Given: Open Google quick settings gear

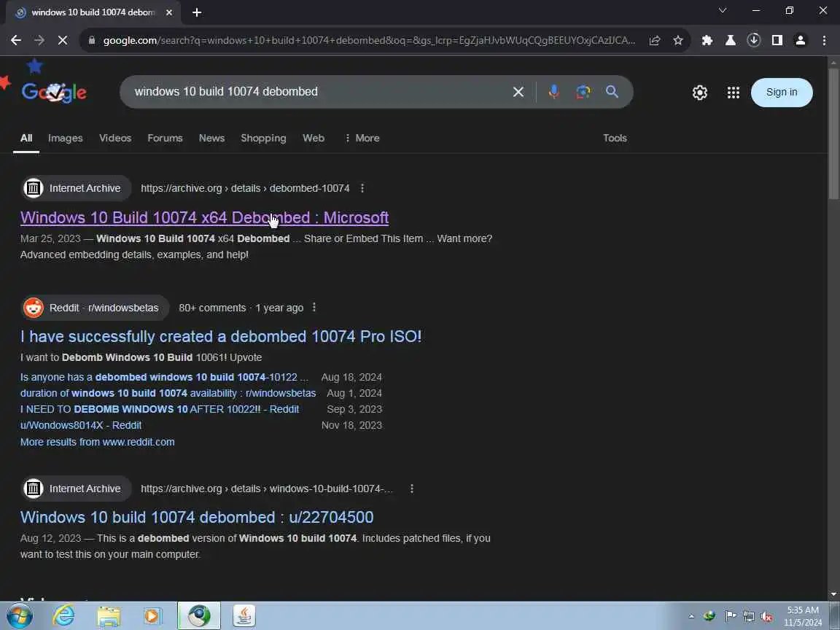Looking at the screenshot, I should [x=700, y=93].
